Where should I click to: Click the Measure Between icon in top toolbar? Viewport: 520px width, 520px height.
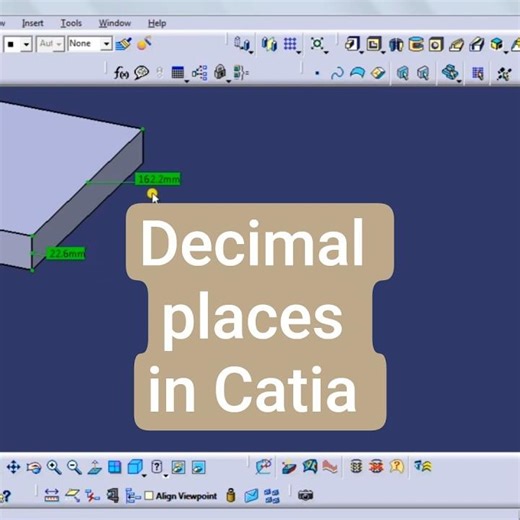pos(241,44)
